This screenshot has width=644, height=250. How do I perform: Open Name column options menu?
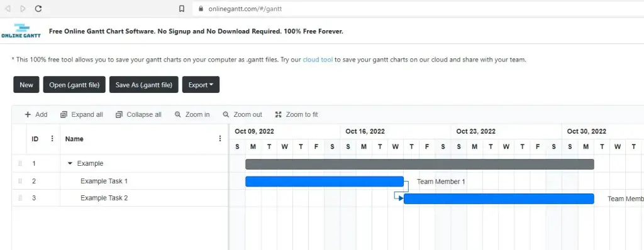pos(220,138)
